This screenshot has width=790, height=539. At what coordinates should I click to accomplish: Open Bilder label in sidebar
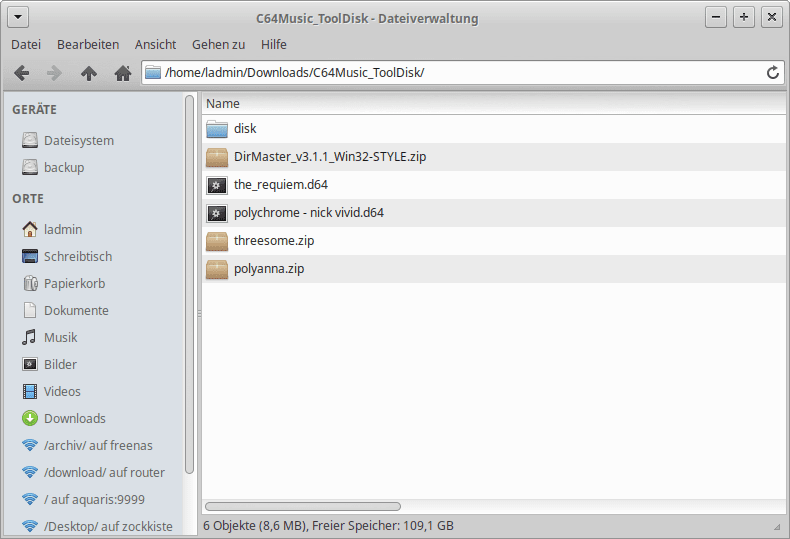[60, 365]
